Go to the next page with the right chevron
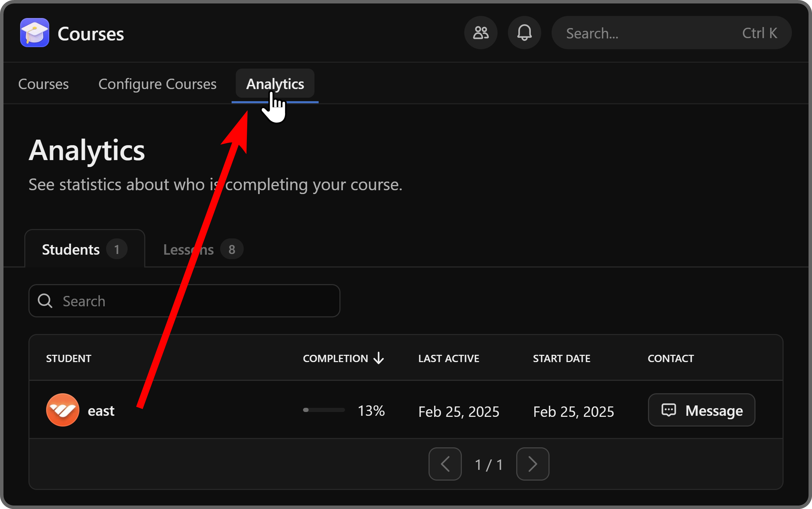This screenshot has height=509, width=812. click(x=533, y=464)
